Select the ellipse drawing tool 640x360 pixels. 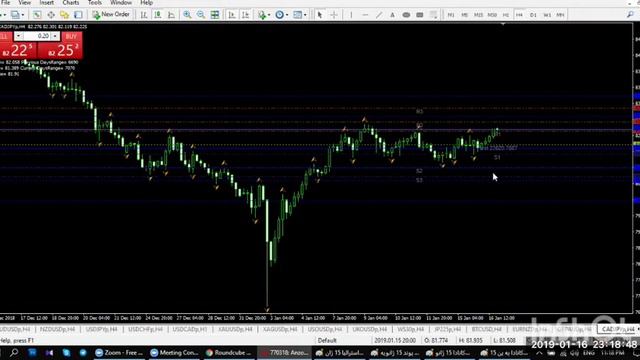(x=406, y=15)
